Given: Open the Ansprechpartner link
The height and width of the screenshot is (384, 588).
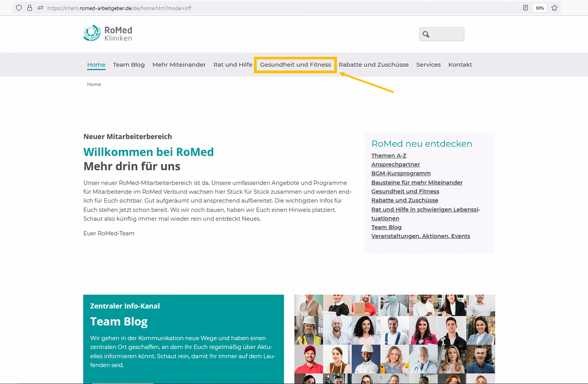Looking at the screenshot, I should [396, 165].
